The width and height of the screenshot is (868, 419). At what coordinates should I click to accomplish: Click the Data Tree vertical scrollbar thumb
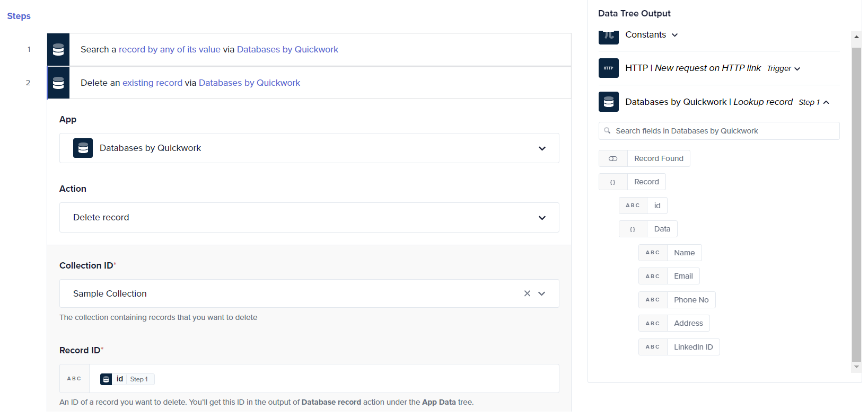[856, 204]
